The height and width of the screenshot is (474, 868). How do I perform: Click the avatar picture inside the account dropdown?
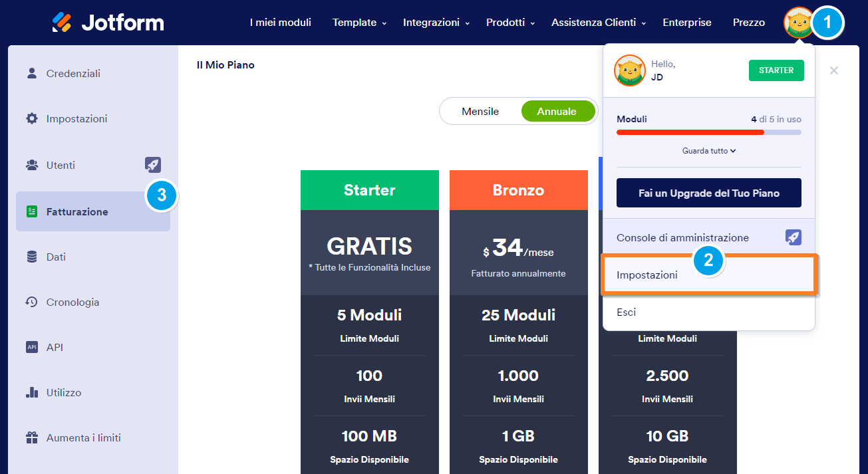(629, 70)
